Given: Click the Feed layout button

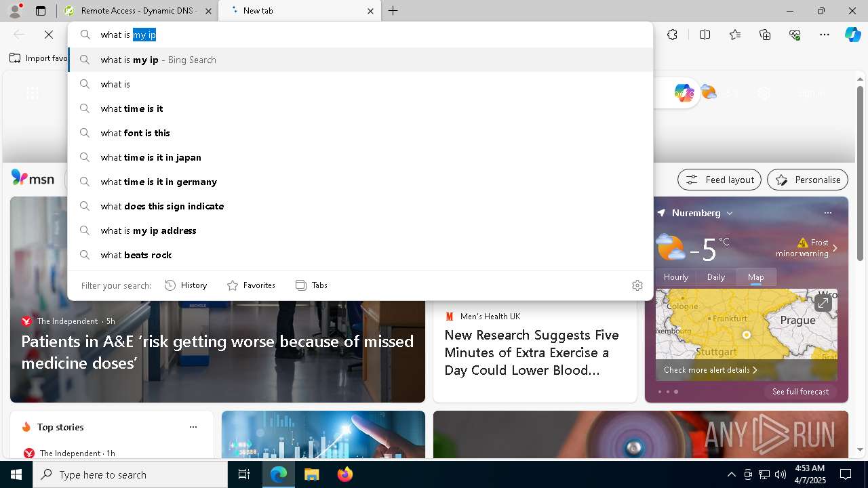Looking at the screenshot, I should (719, 180).
